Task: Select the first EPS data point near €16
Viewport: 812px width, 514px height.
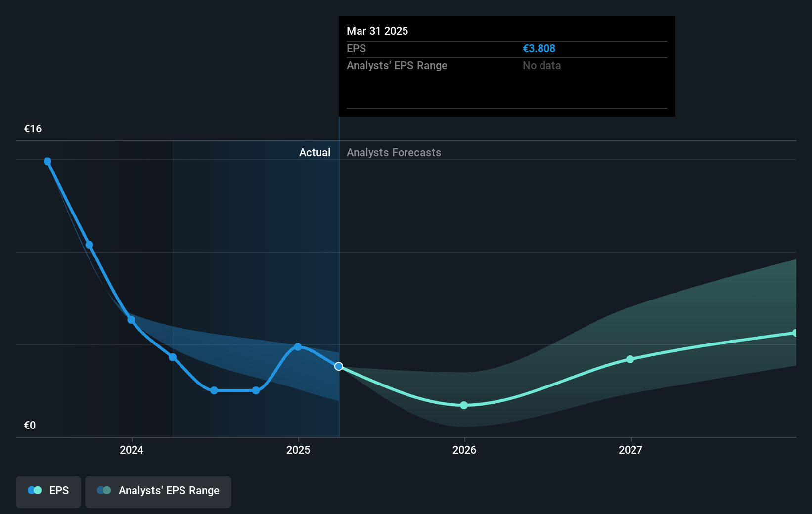Action: pos(47,161)
